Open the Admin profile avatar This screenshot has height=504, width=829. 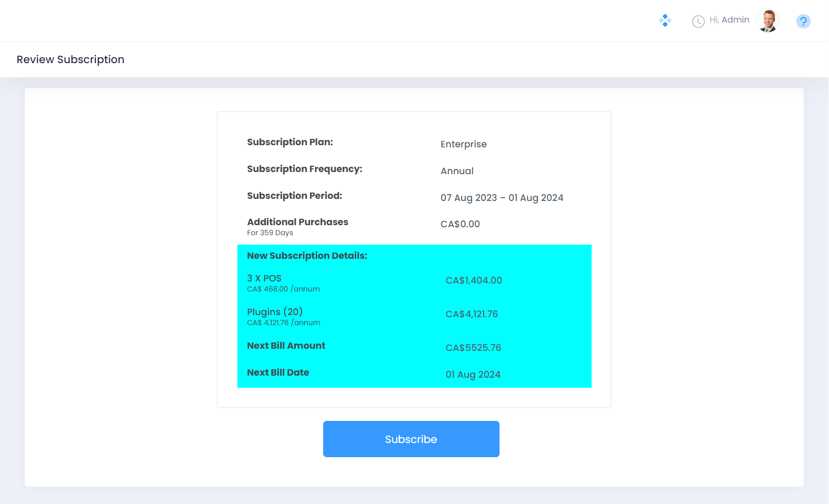(767, 21)
